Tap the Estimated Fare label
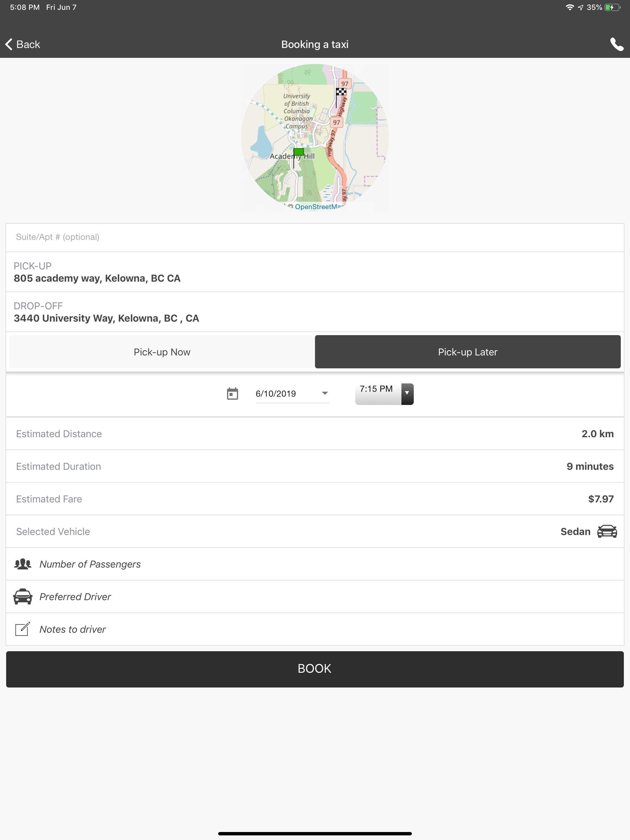 tap(49, 499)
